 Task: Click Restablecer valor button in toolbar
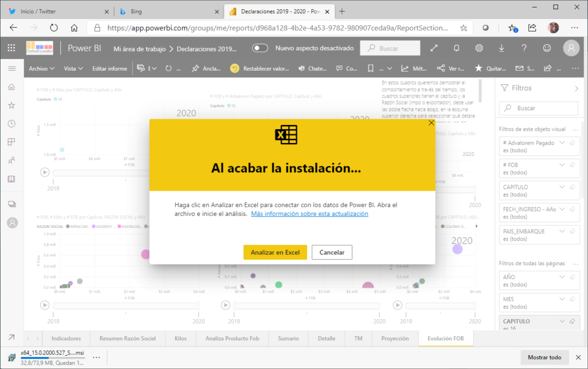click(x=260, y=68)
